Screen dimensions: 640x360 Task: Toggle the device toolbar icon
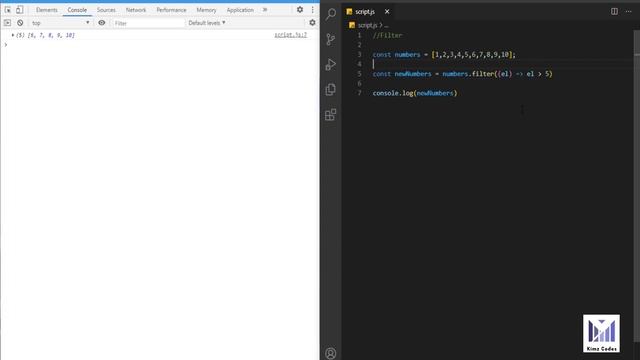click(x=20, y=10)
